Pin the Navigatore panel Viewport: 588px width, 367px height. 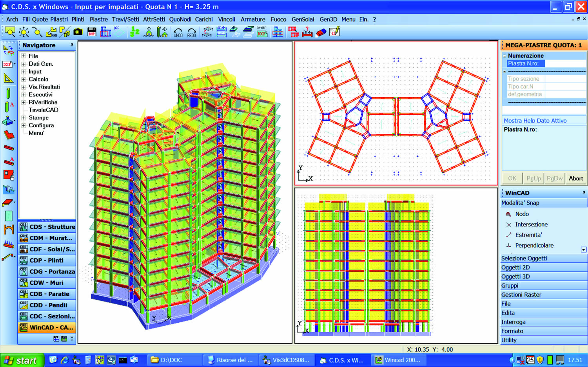point(72,45)
